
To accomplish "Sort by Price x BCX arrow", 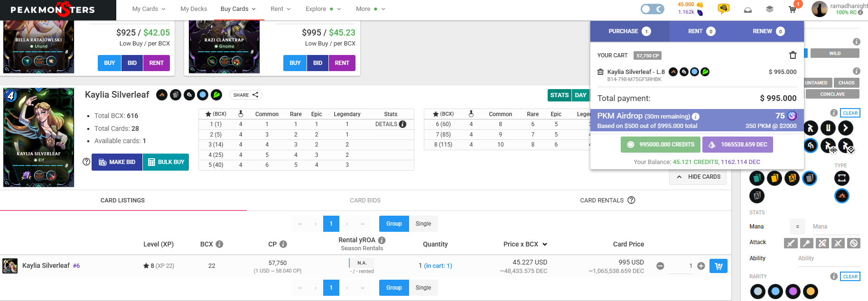I will point(545,244).
